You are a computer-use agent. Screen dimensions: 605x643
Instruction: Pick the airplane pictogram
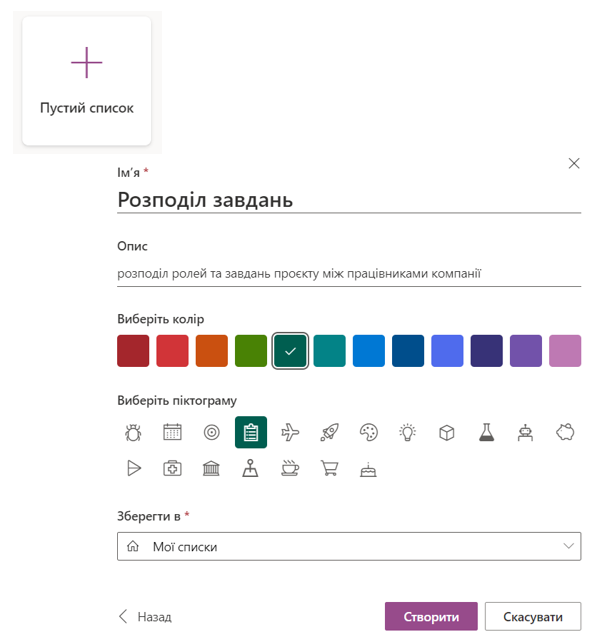(290, 432)
